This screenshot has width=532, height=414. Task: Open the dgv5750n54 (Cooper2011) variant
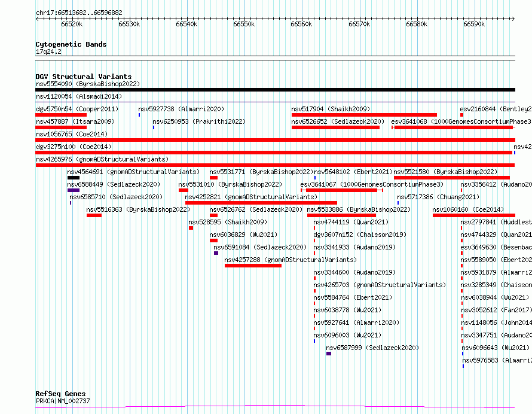click(77, 109)
